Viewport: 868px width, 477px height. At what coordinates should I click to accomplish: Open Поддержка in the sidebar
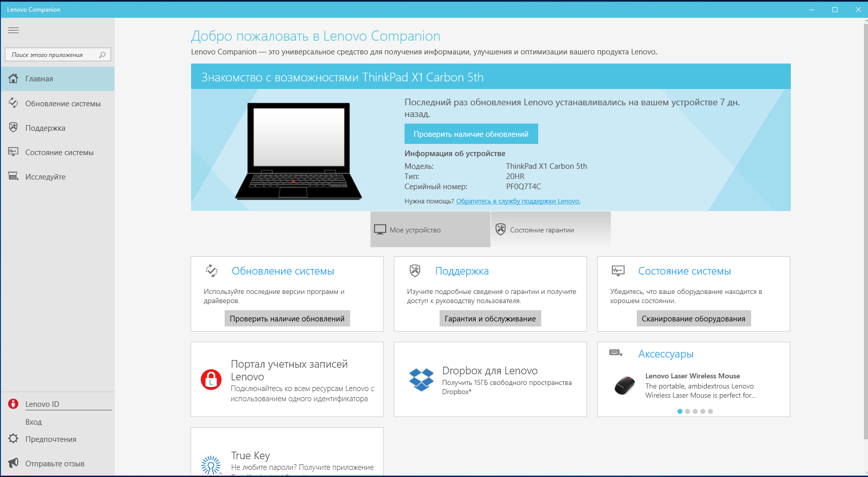coord(58,128)
